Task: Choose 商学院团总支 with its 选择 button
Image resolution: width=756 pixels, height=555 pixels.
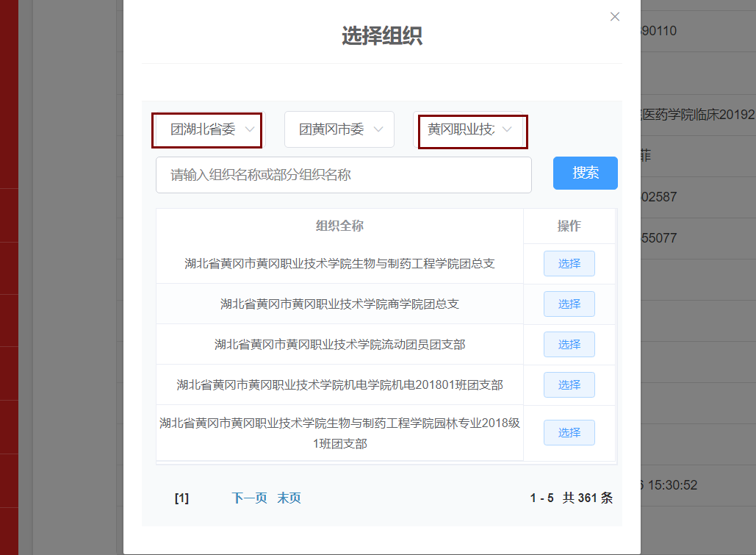Action: [569, 304]
